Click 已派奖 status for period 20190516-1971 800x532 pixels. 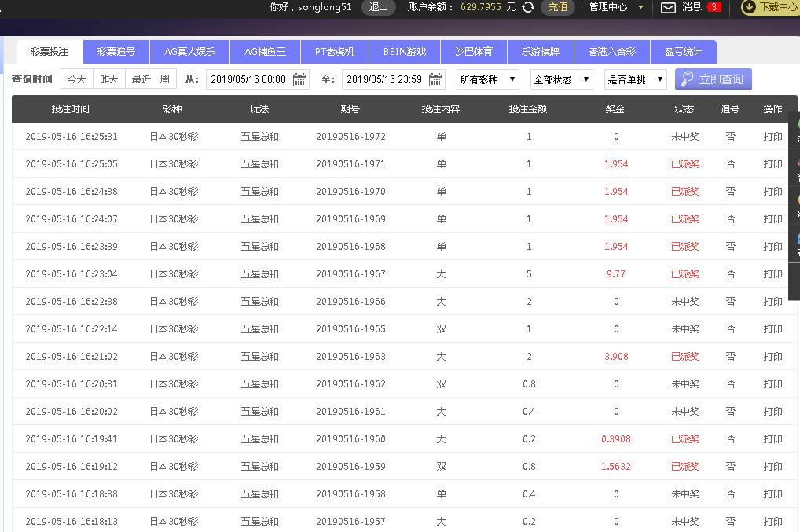(685, 164)
